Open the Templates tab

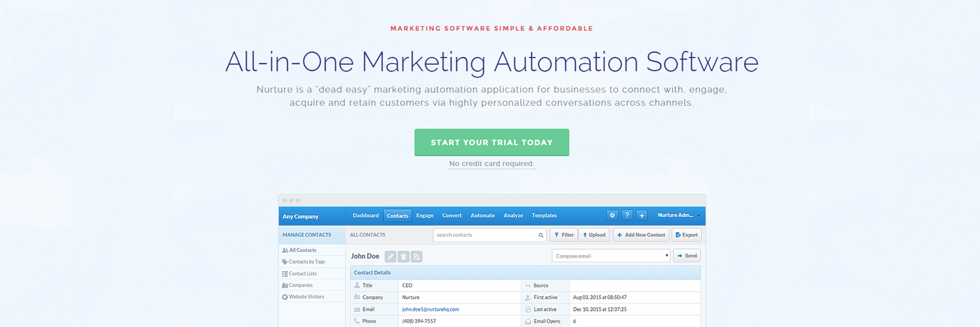(x=544, y=215)
